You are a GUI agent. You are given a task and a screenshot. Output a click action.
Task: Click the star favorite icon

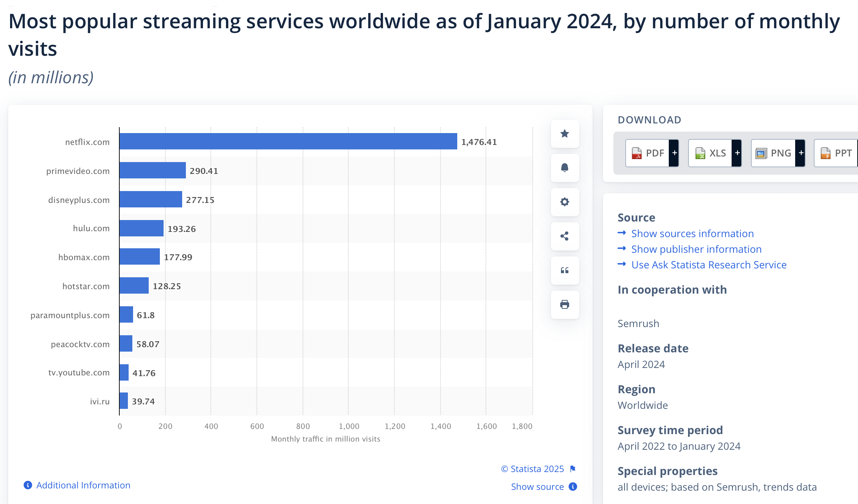pyautogui.click(x=565, y=134)
